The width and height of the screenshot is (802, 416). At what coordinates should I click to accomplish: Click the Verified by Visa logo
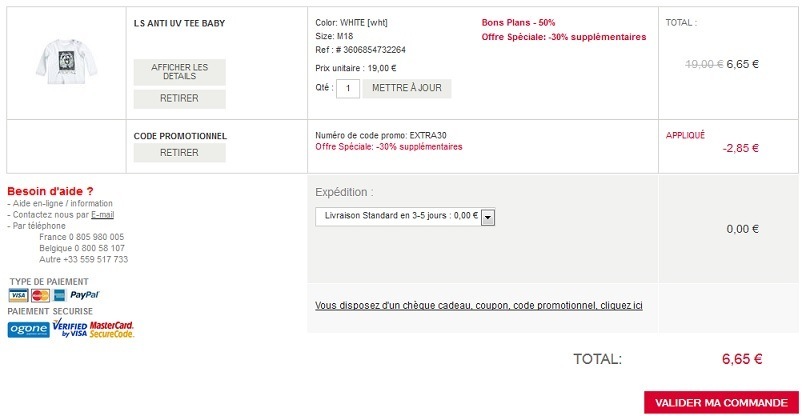70,329
